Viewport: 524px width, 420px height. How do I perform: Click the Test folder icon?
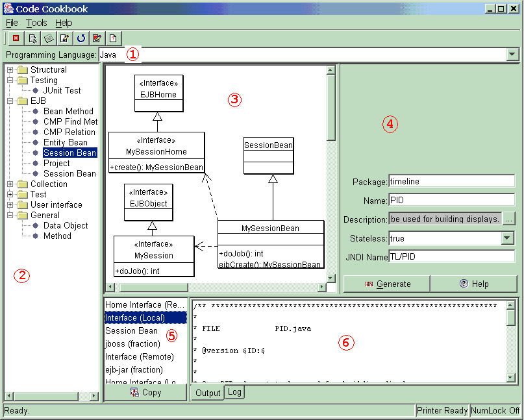click(23, 195)
